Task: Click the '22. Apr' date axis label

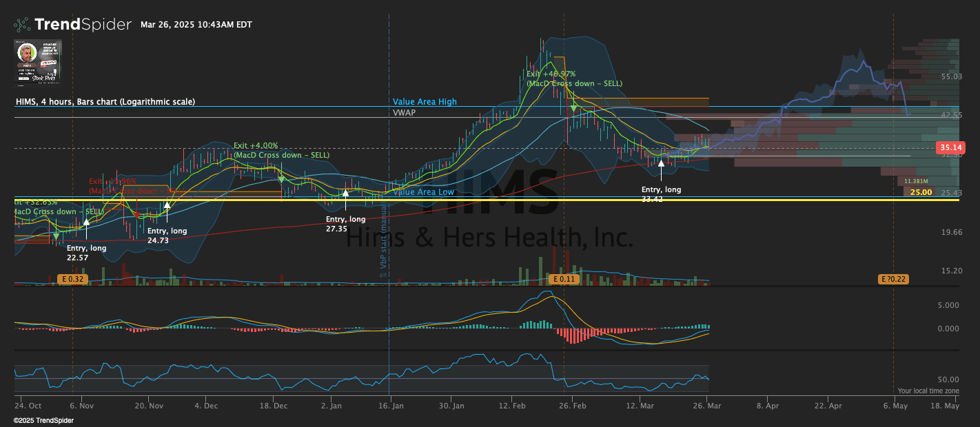Action: [x=829, y=407]
